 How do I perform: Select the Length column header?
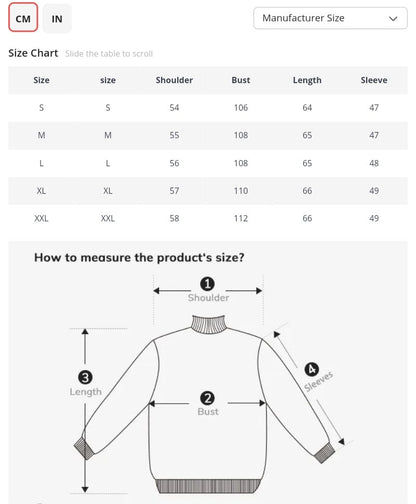(x=307, y=80)
